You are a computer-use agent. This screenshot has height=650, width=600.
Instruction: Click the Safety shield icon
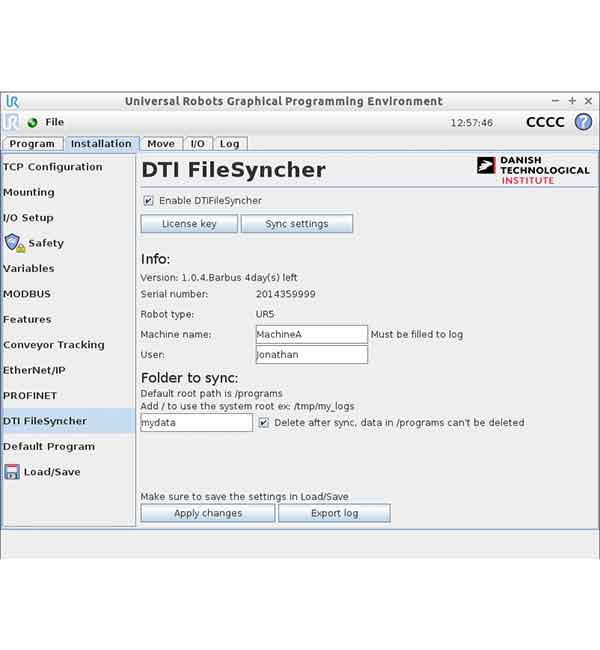click(15, 243)
